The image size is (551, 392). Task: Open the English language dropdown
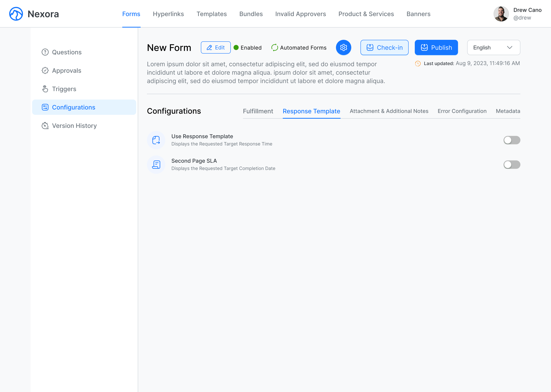click(x=493, y=47)
